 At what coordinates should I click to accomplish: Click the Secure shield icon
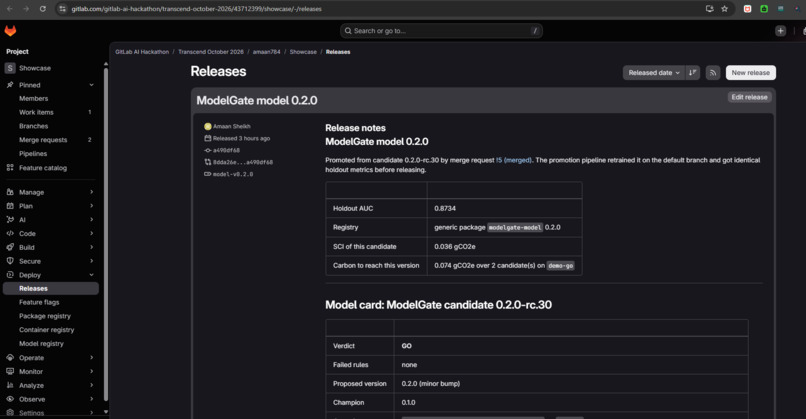(10, 261)
